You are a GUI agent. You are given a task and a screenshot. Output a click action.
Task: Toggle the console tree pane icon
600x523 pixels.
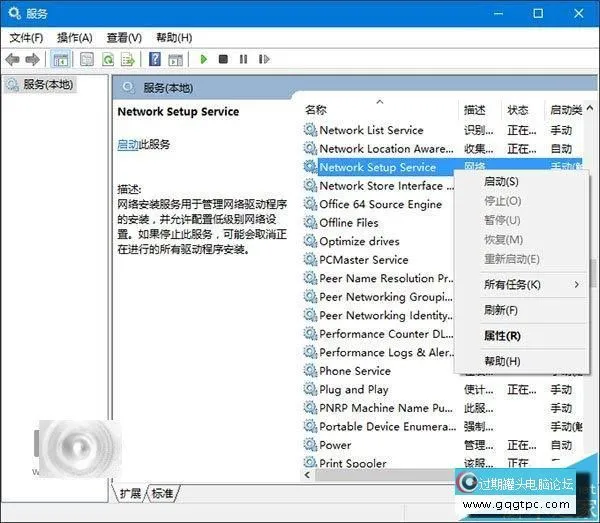tap(61, 60)
